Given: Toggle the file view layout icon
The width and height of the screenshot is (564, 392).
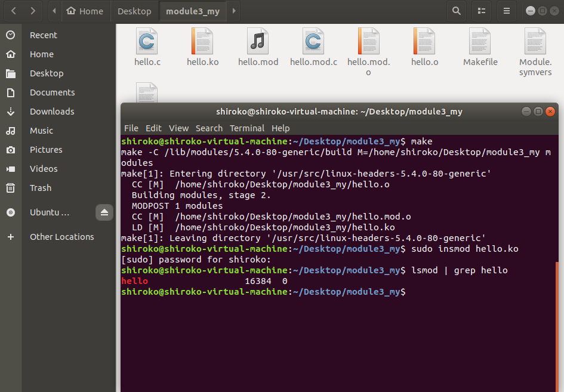Looking at the screenshot, I should pos(481,10).
